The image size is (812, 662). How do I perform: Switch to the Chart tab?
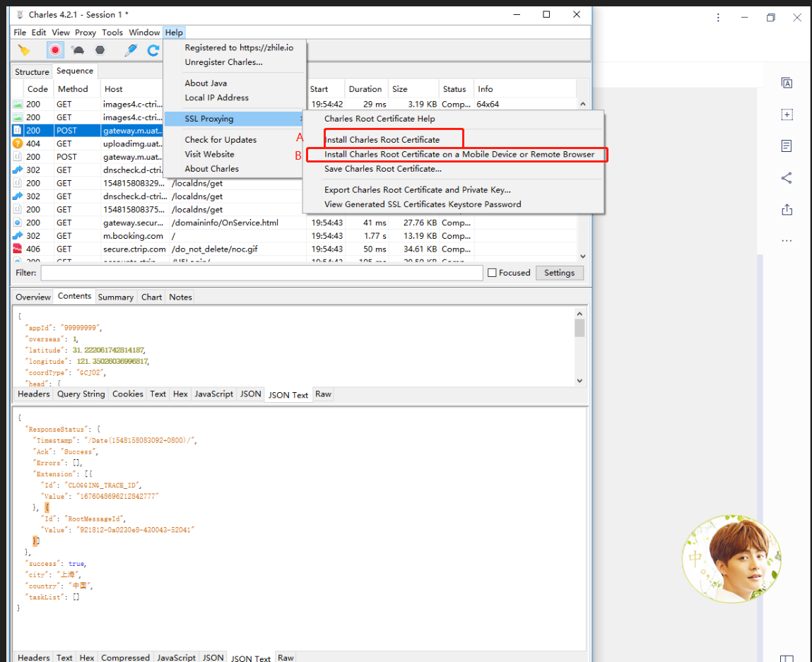click(152, 297)
